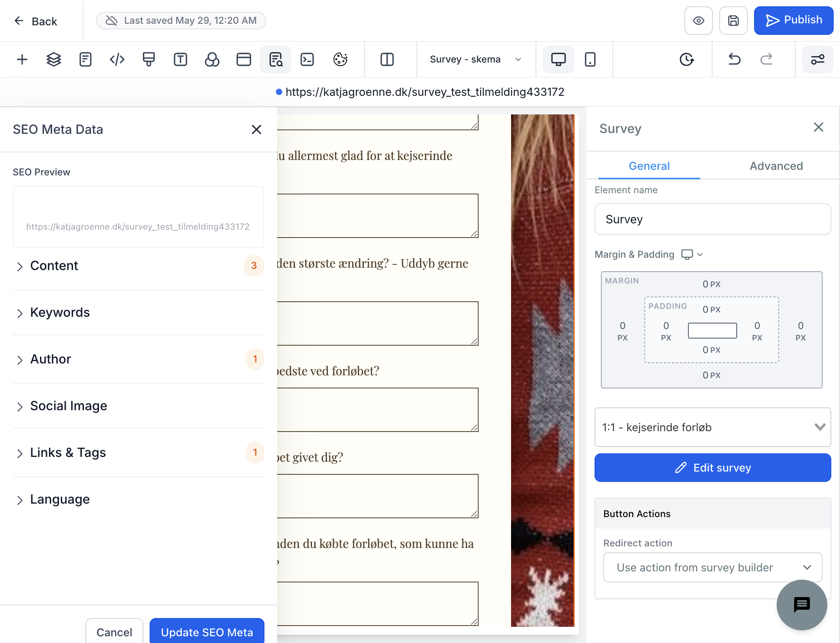Open the chat support bubble
This screenshot has height=643, width=840.
(x=802, y=605)
